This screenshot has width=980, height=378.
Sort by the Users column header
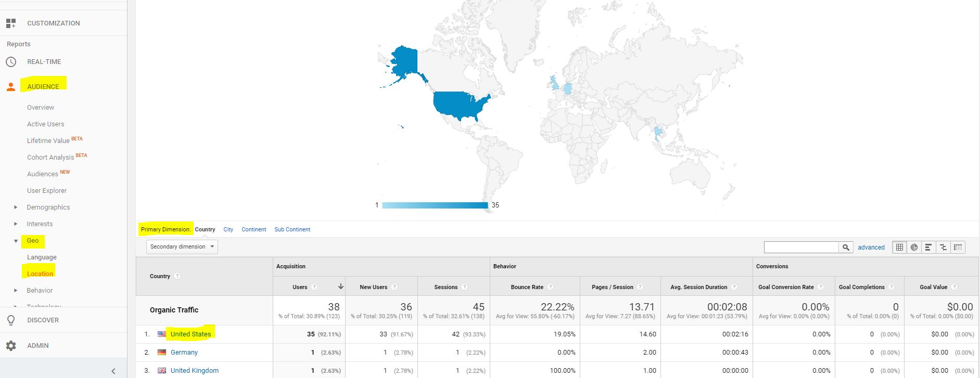pos(300,287)
